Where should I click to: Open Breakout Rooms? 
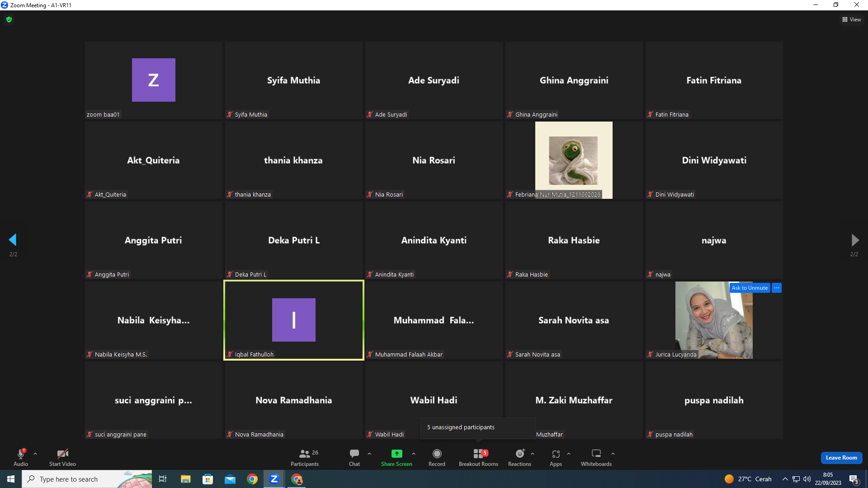coord(478,457)
